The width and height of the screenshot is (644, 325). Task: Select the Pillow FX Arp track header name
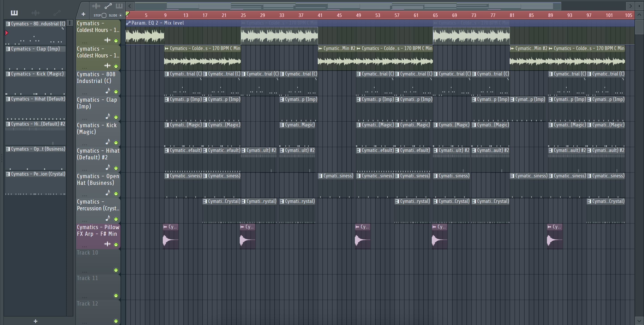(98, 230)
